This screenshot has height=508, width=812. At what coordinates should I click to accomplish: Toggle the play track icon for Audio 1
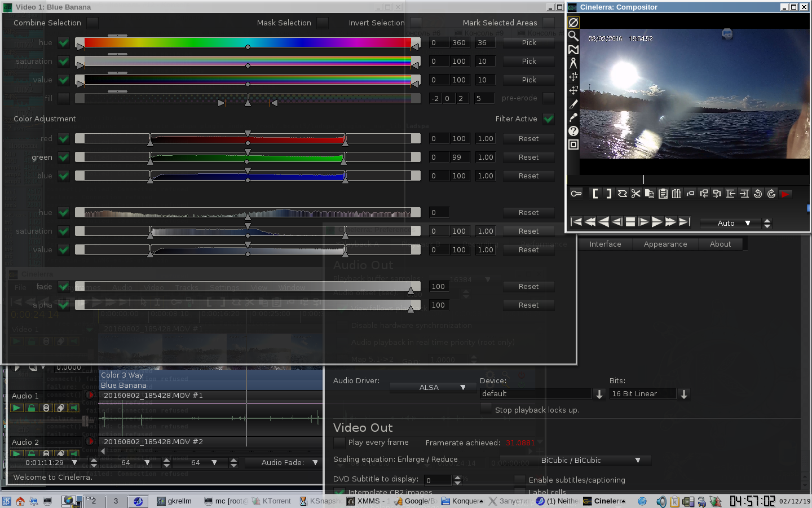coord(16,408)
